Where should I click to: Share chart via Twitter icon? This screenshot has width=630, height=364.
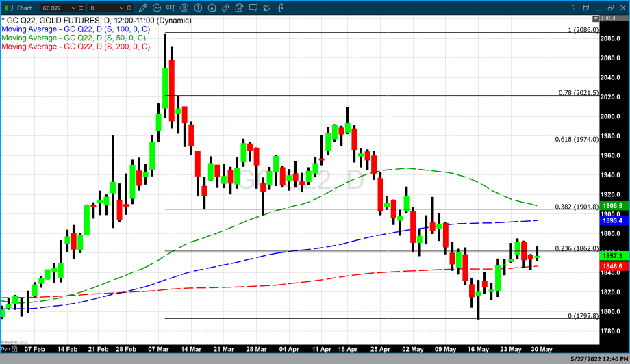pos(266,8)
